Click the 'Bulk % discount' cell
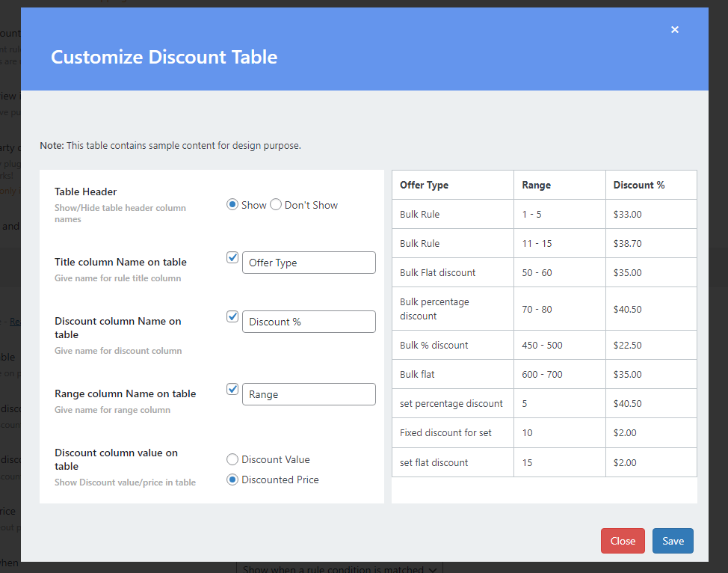The image size is (728, 573). click(453, 346)
